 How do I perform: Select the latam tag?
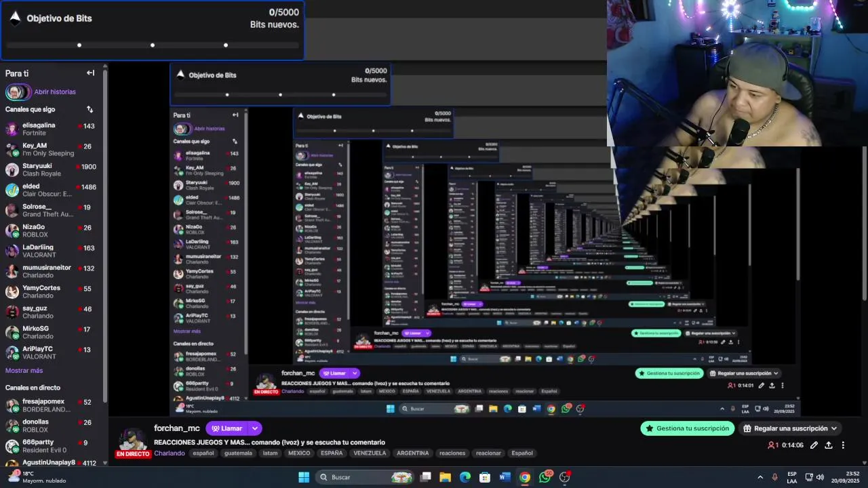coord(271,453)
